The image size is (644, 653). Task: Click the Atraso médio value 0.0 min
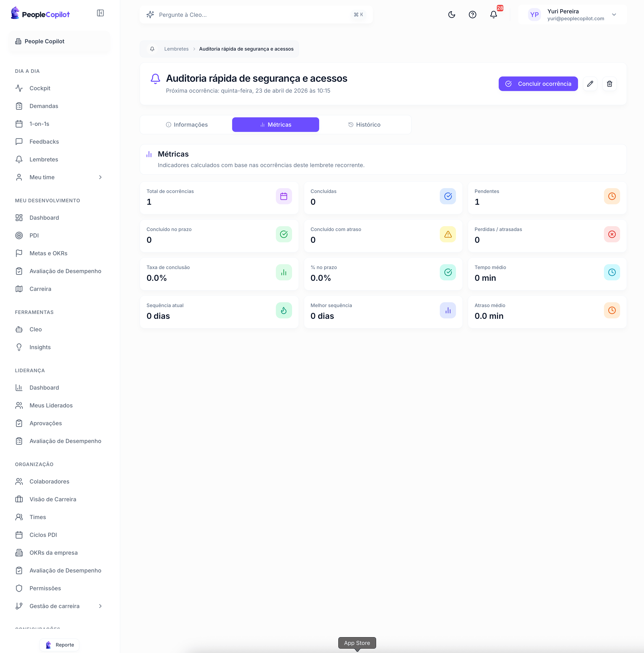(489, 316)
